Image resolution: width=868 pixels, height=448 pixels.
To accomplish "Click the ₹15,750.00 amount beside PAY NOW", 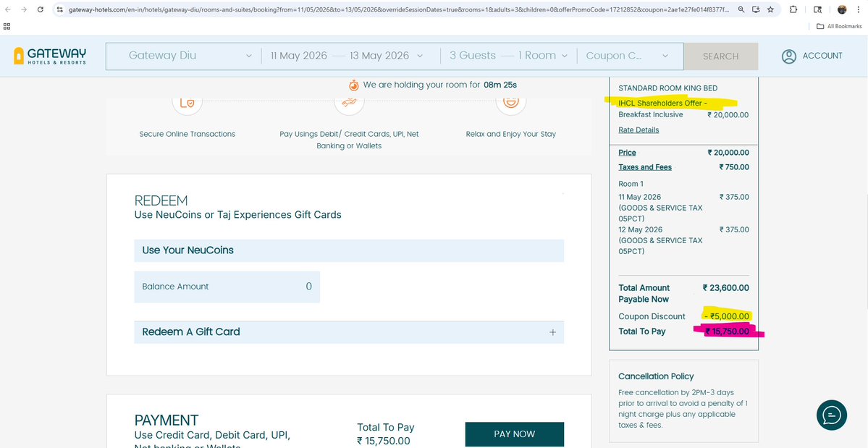I will click(x=384, y=441).
